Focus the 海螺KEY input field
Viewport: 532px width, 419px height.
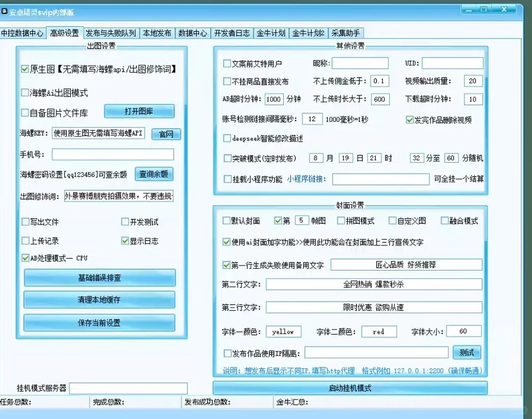[98, 133]
